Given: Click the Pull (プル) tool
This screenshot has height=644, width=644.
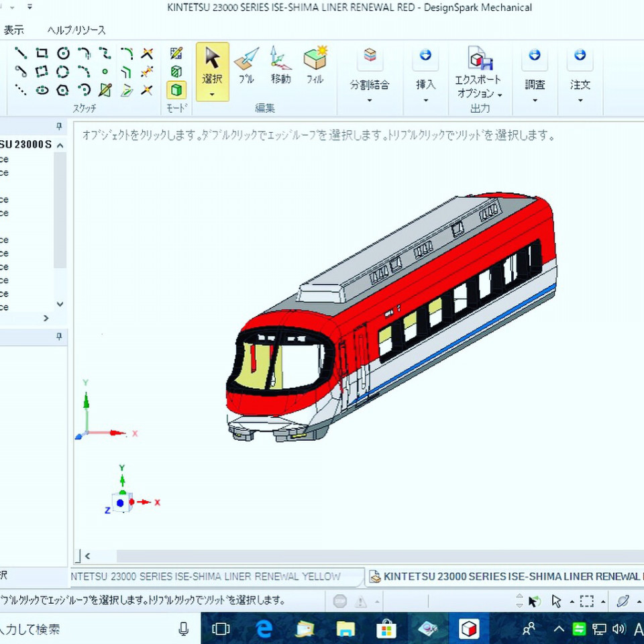Looking at the screenshot, I should [x=246, y=66].
